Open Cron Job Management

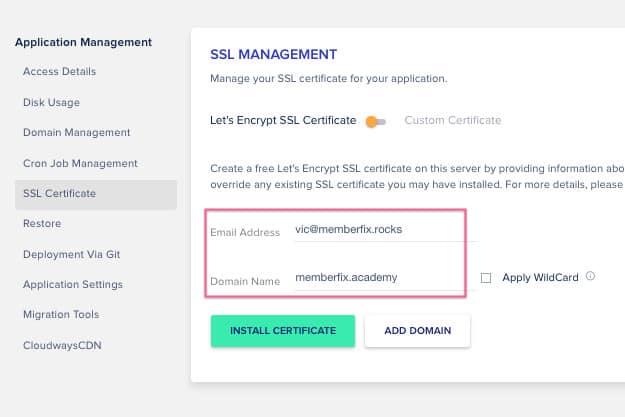(x=81, y=163)
